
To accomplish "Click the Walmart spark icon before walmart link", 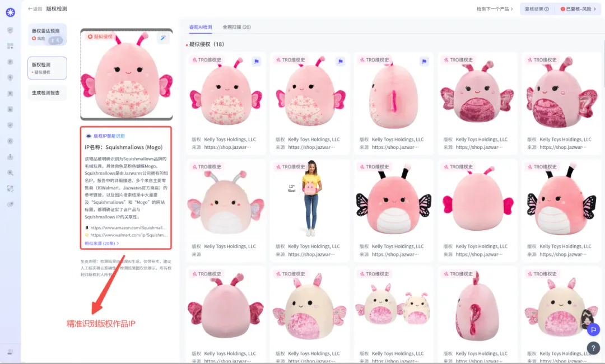I will tap(87, 235).
